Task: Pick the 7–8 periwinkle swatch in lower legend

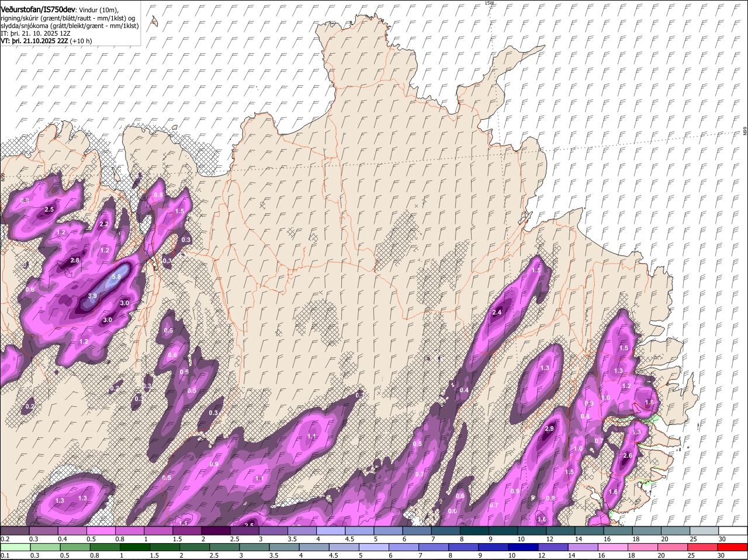Action: 434,547
